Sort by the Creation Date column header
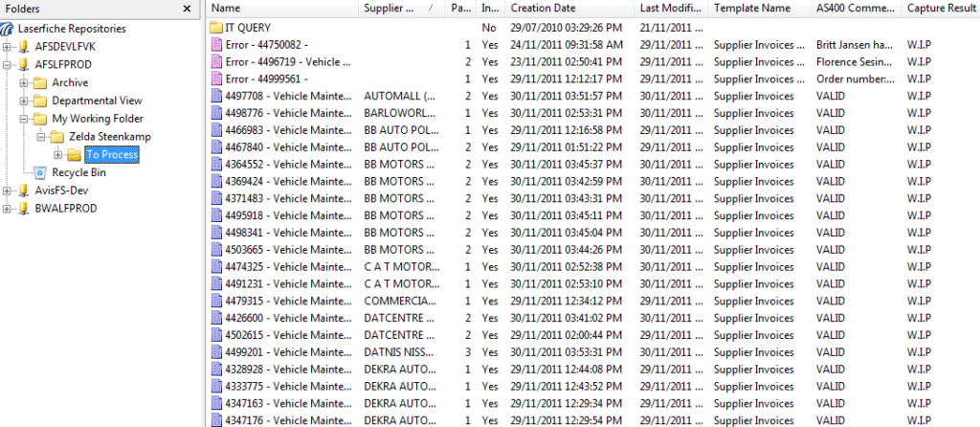This screenshot has width=980, height=427. coord(571,9)
